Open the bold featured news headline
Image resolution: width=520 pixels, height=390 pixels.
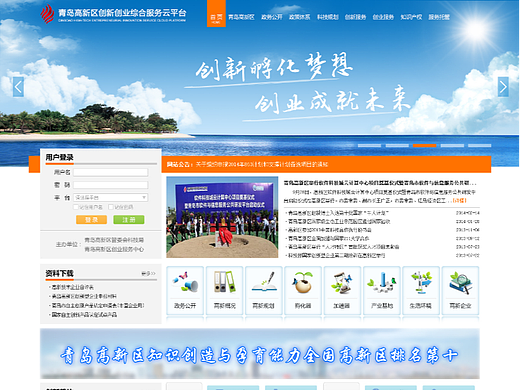(x=380, y=183)
